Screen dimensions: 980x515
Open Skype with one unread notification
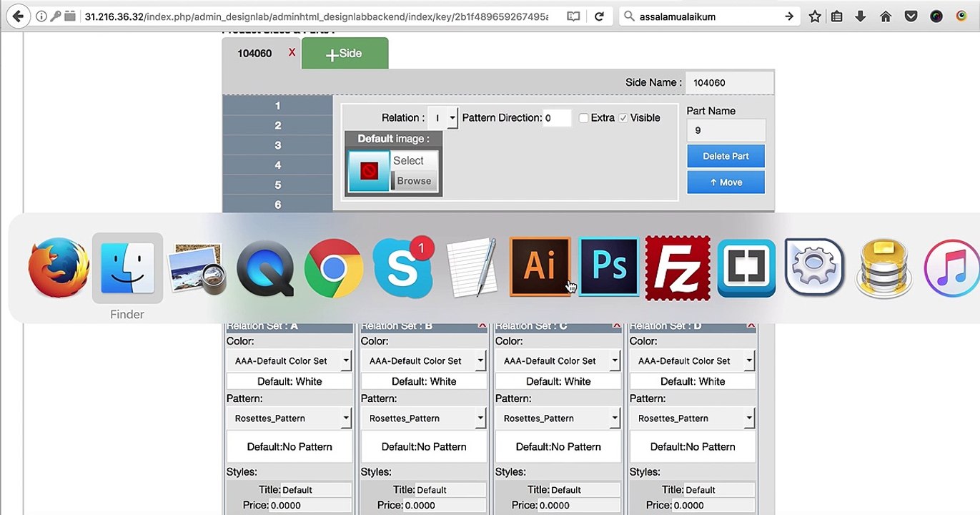pyautogui.click(x=402, y=268)
